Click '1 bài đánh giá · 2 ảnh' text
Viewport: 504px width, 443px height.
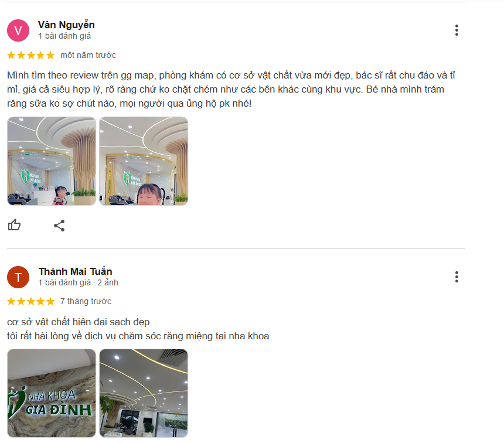tap(79, 282)
